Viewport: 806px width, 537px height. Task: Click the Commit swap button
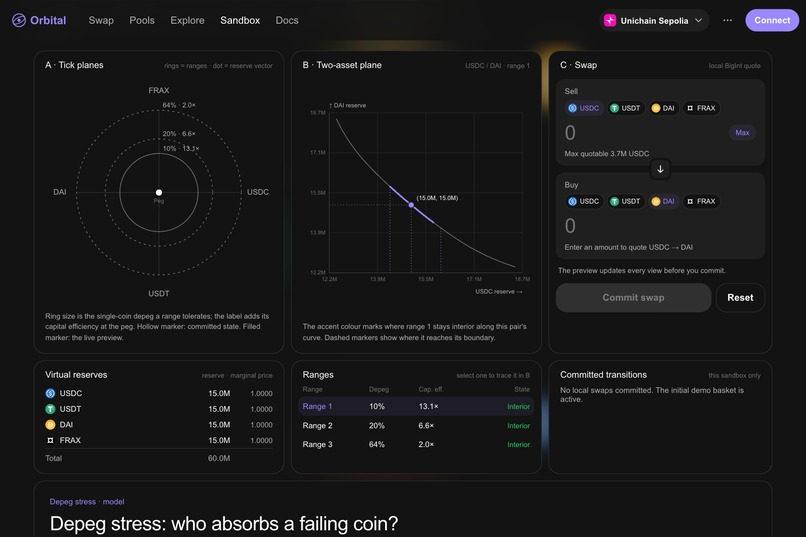point(633,298)
